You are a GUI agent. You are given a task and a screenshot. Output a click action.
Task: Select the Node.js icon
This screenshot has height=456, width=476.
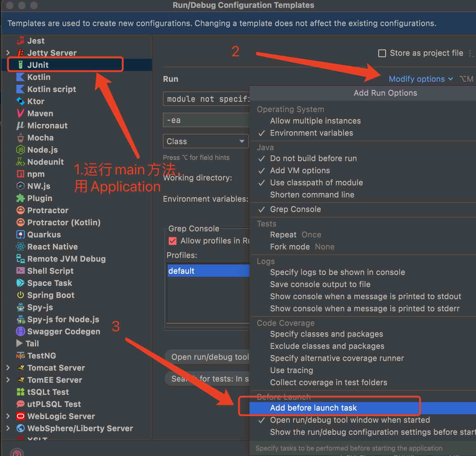pyautogui.click(x=20, y=150)
